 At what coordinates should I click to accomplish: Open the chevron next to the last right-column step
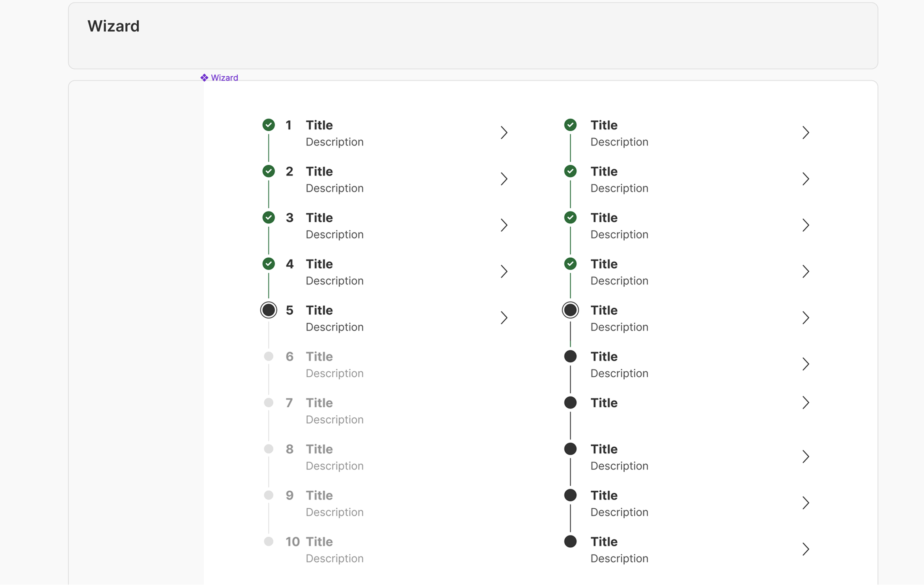pos(806,549)
